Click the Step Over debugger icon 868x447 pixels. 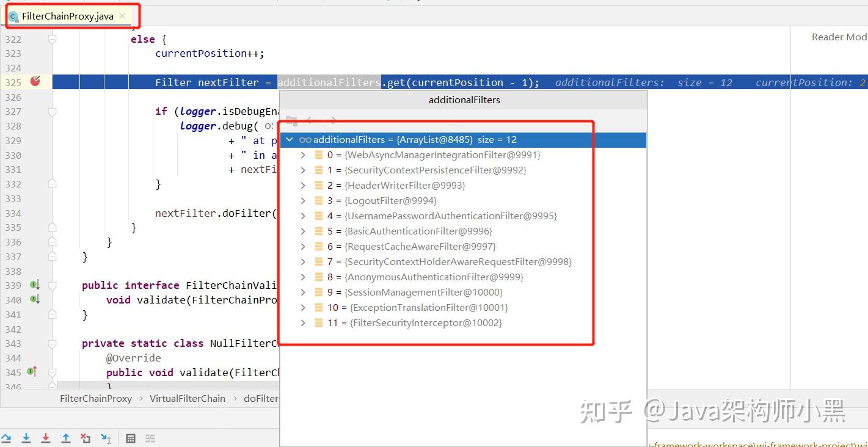pos(6,438)
